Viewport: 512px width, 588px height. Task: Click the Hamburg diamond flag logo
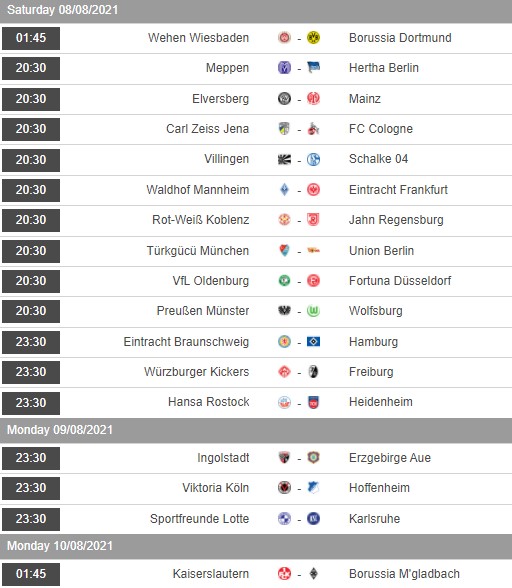point(313,342)
